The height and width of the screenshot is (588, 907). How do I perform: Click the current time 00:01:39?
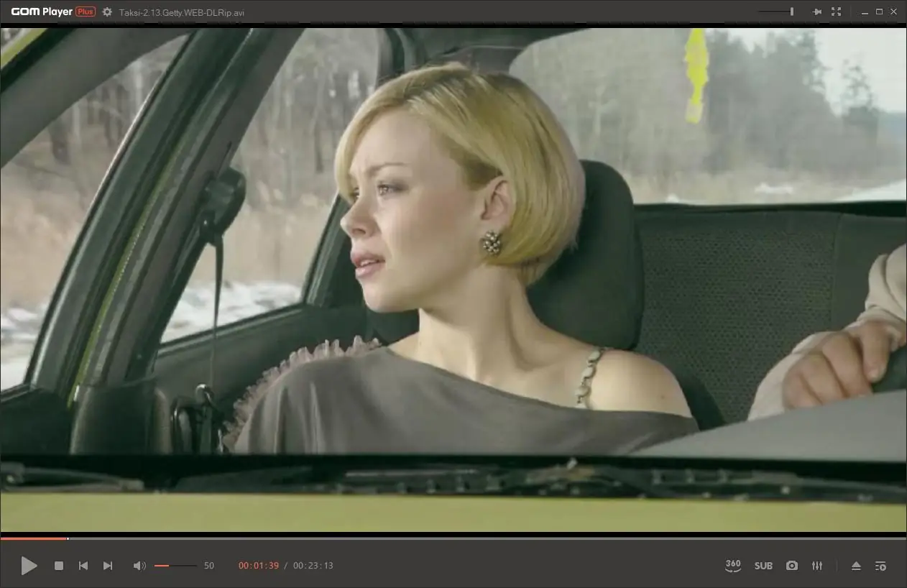(259, 566)
